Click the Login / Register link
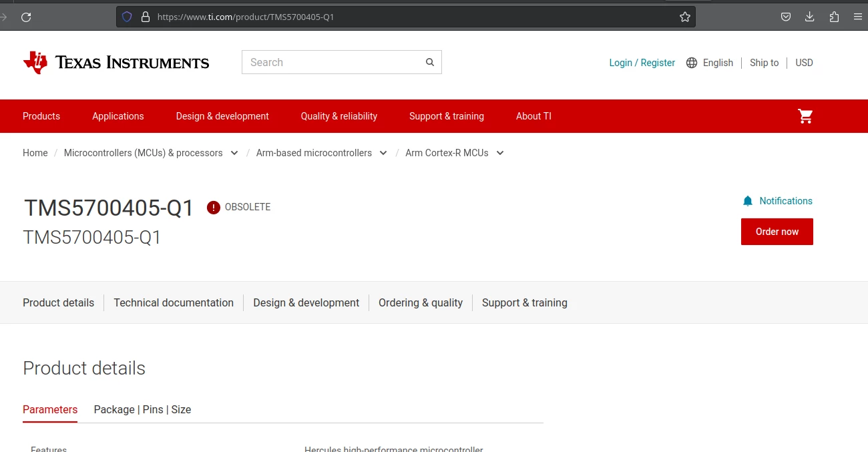Image resolution: width=868 pixels, height=452 pixels. click(642, 63)
